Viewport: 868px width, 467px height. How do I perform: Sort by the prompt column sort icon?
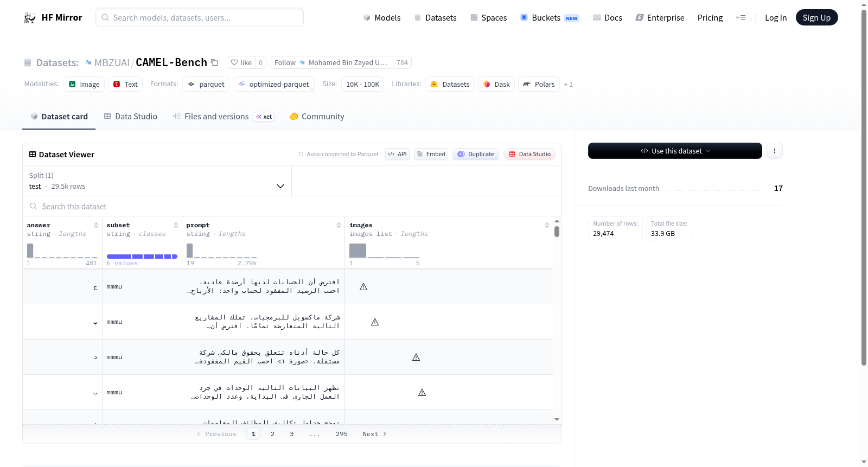tap(339, 225)
